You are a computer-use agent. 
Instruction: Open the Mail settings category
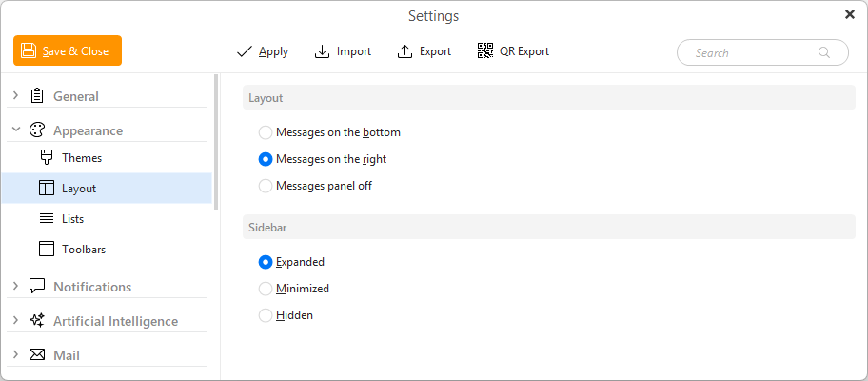67,355
